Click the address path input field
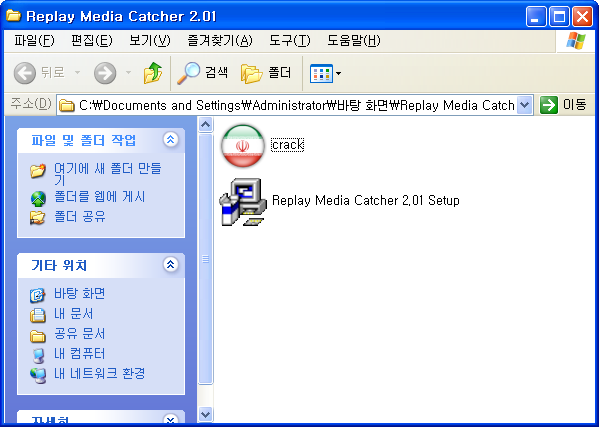The height and width of the screenshot is (428, 599). 296,105
